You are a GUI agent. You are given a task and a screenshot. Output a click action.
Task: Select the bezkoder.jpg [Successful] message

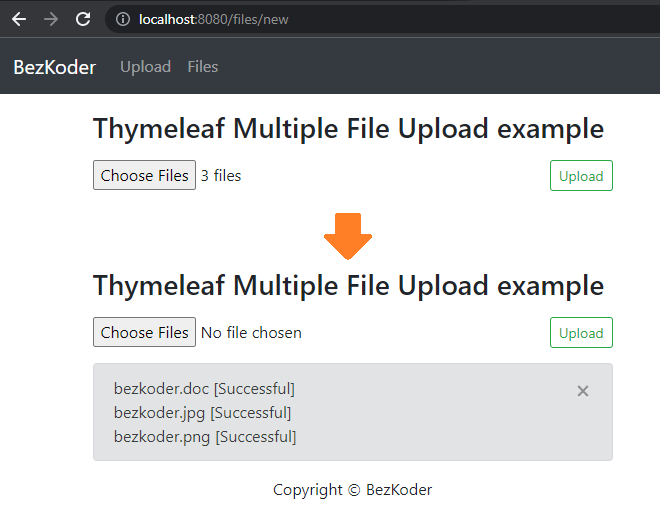pos(202,413)
